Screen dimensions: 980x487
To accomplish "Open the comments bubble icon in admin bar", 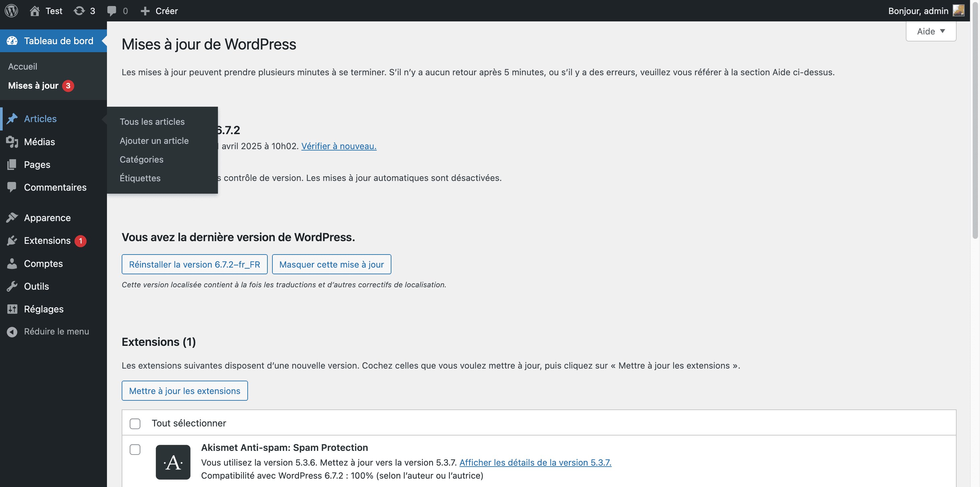I will (111, 11).
